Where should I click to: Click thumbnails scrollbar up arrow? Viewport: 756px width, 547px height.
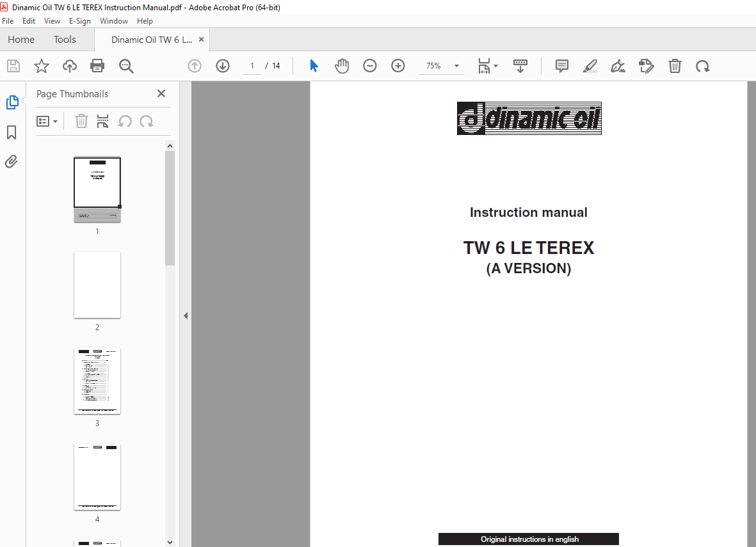click(170, 145)
